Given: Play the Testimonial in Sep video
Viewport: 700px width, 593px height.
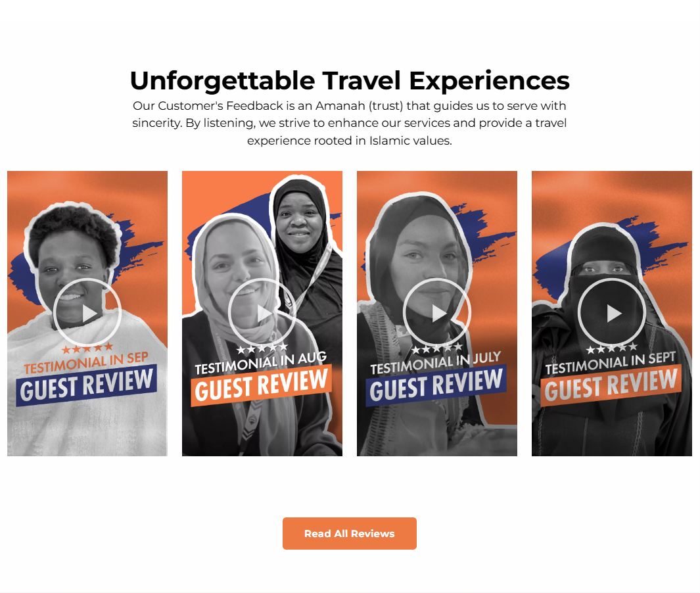Looking at the screenshot, I should click(x=87, y=313).
